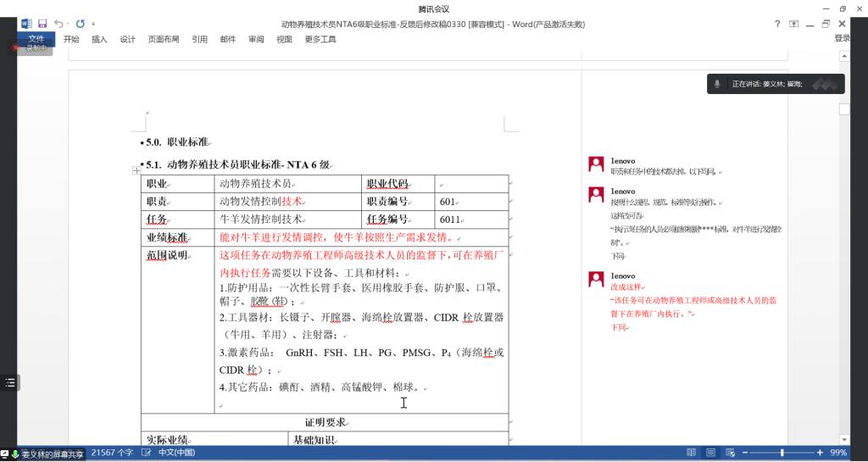Click heading 5.1 动物养殖技术员职业标准

[238, 165]
